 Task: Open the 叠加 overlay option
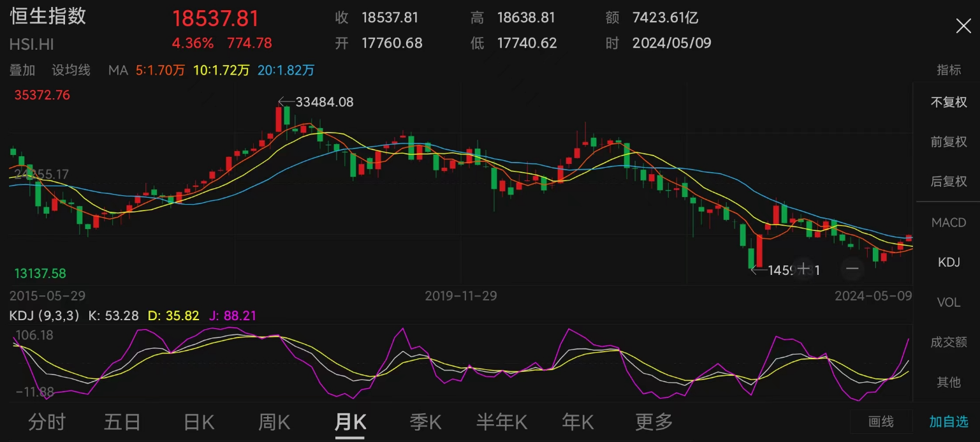pyautogui.click(x=23, y=70)
